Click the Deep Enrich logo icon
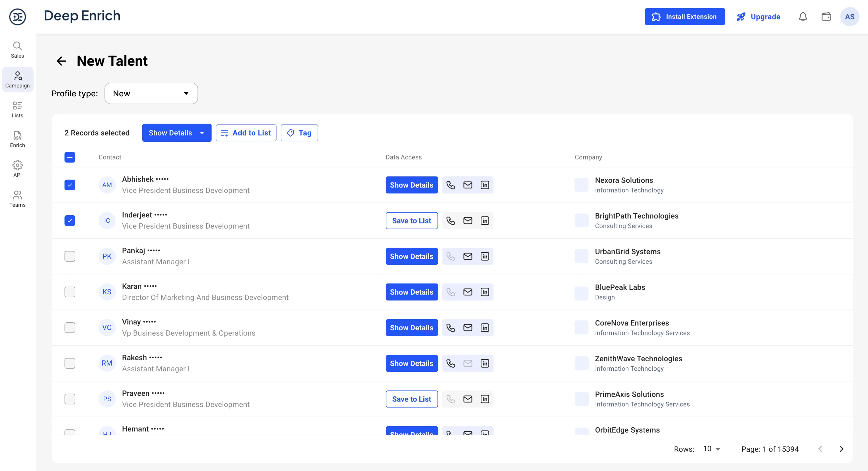Viewport: 868px width, 471px height. [x=18, y=17]
